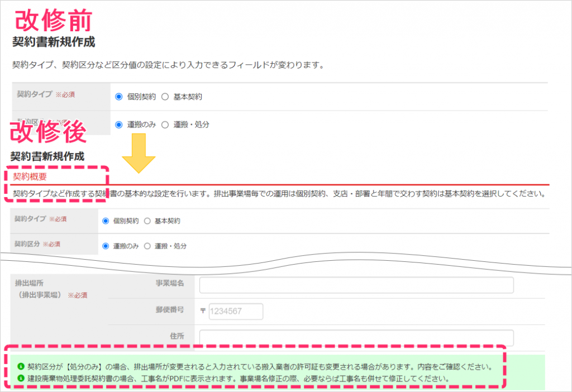The height and width of the screenshot is (392, 572).
Task: Pick 運搬のみ radio in the 改修後 form
Action: (106, 246)
